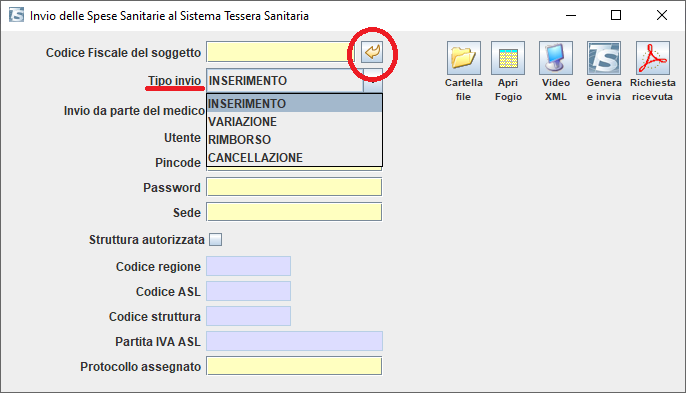Collapse the Tipo invio combo box arrow
Viewport: 686px width, 393px height.
373,81
